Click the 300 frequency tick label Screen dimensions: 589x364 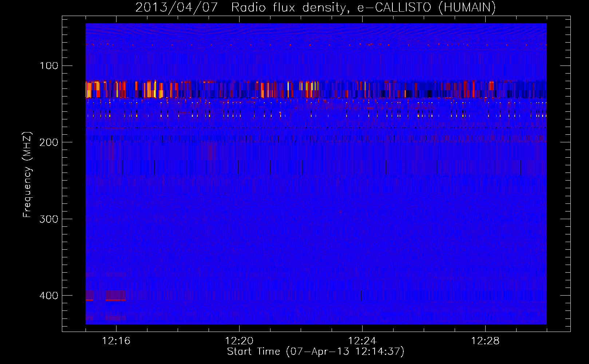click(49, 219)
